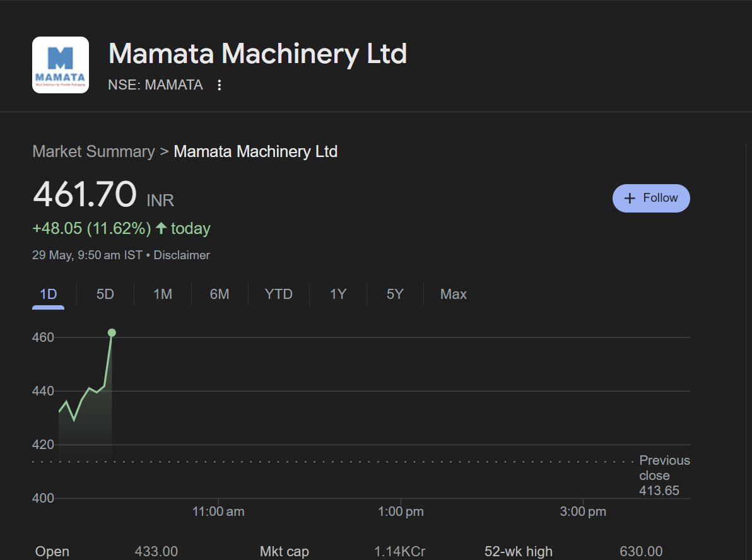752x560 pixels.
Task: Click the Mkt cap label
Action: pyautogui.click(x=285, y=551)
